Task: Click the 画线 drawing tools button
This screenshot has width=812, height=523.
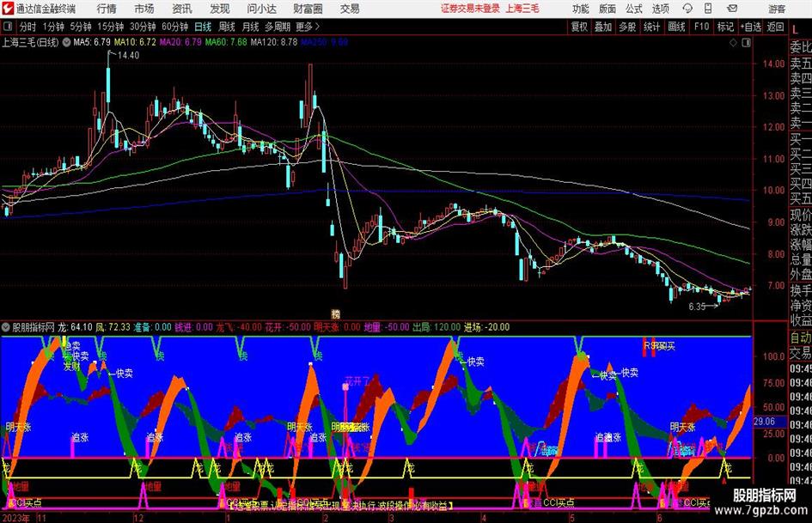Action: (676, 27)
